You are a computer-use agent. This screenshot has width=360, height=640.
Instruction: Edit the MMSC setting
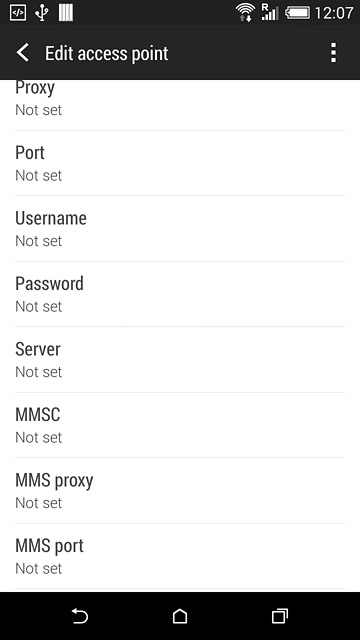[x=180, y=425]
